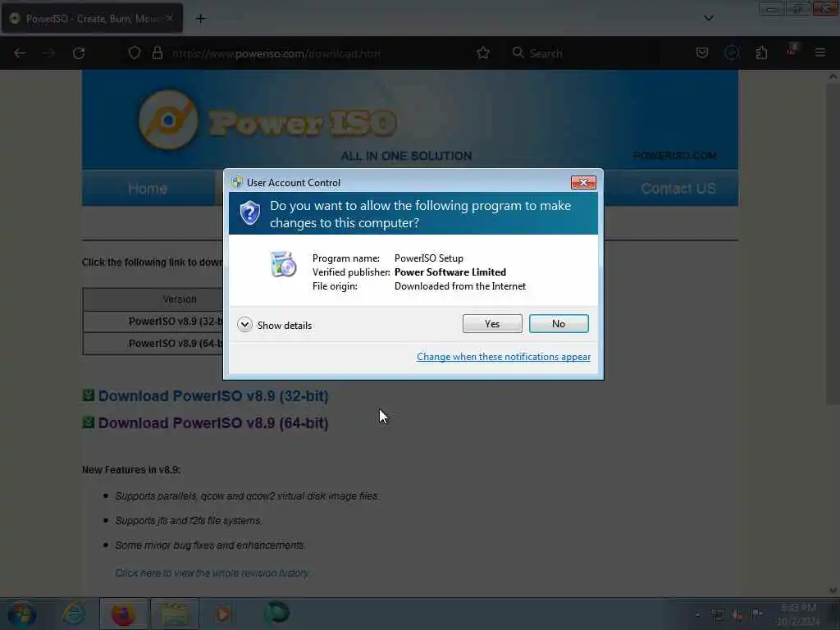Viewport: 840px width, 630px height.
Task: Click the green icon beside 64-bit download
Action: [89, 422]
